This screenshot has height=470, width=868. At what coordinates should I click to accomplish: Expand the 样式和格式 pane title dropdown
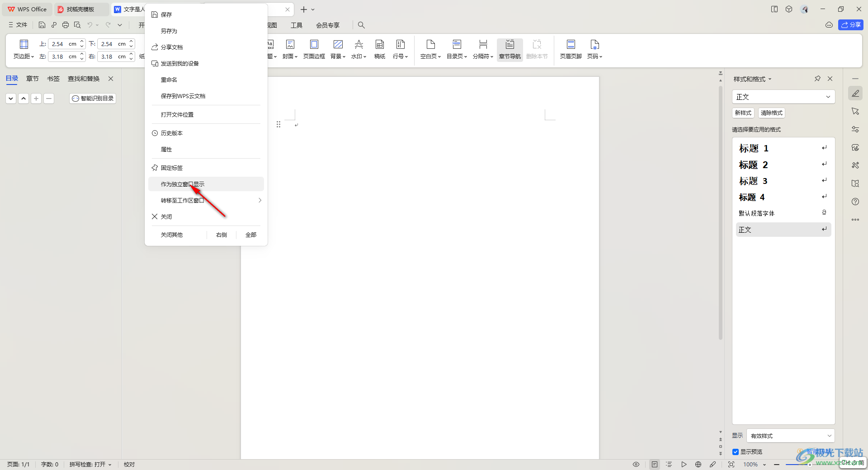click(770, 79)
